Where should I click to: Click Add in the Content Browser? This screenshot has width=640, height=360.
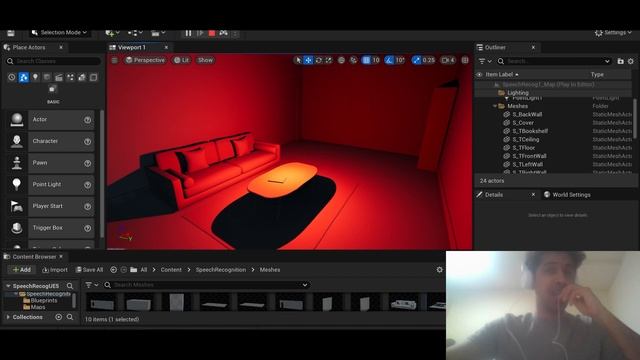(22, 270)
